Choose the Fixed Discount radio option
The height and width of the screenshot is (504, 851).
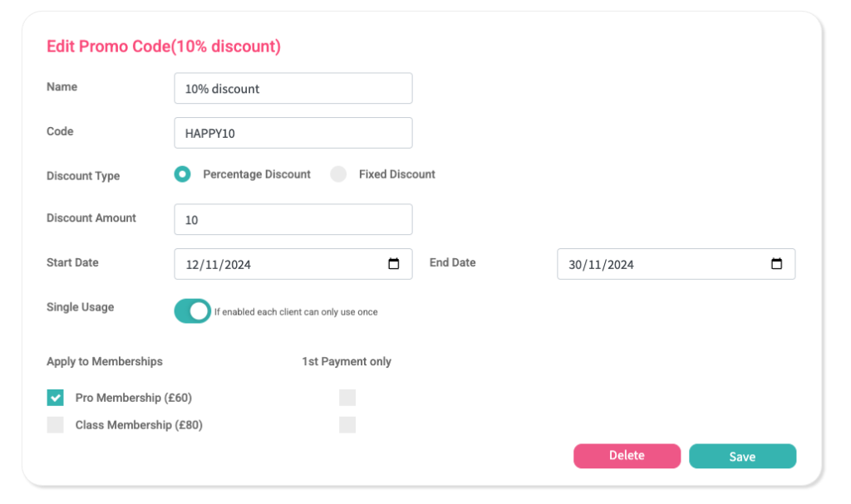pyautogui.click(x=338, y=174)
